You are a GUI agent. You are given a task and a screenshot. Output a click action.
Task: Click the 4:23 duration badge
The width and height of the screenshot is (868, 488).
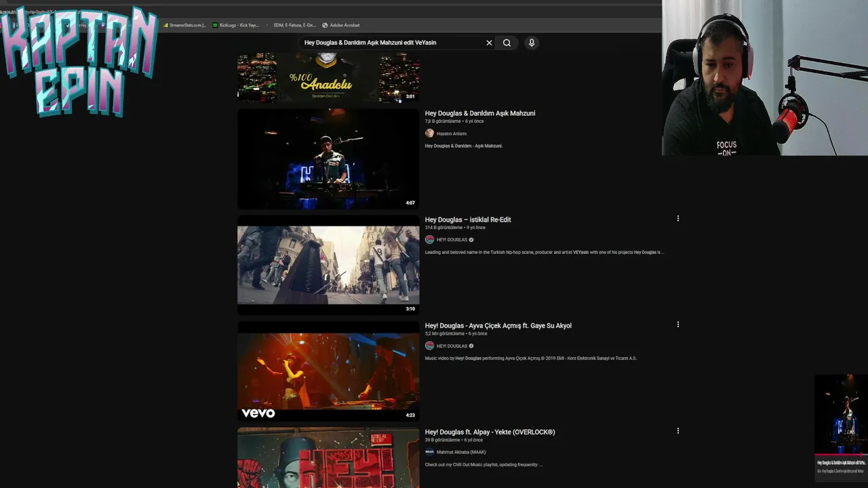coord(410,415)
